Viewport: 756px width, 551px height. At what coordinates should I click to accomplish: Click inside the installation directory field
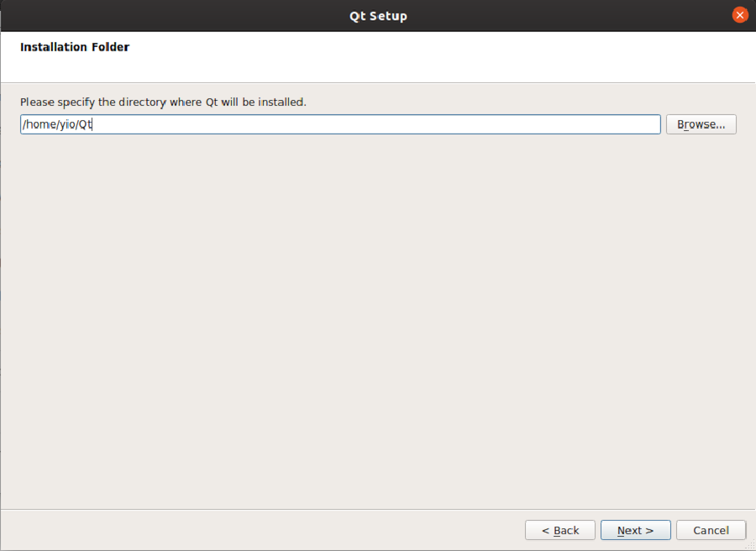pos(336,123)
